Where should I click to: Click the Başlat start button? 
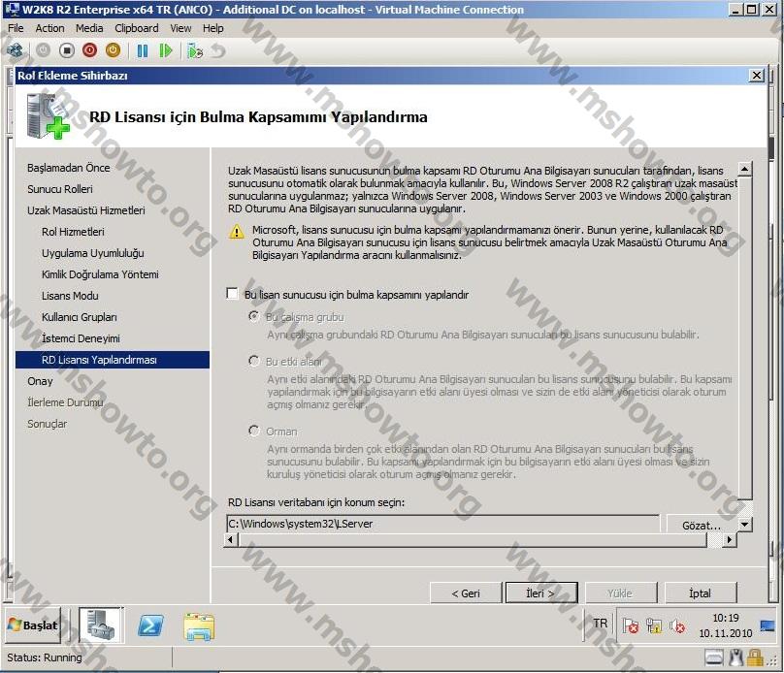tap(33, 625)
